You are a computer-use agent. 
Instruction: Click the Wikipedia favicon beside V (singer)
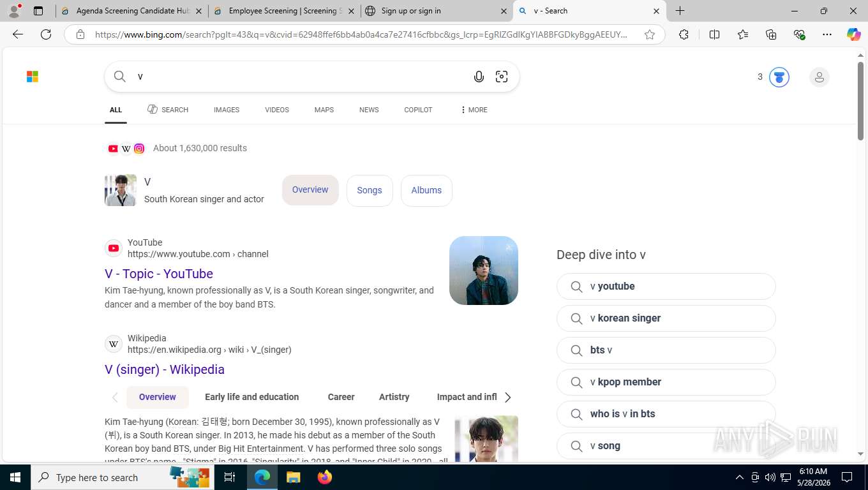click(x=114, y=344)
